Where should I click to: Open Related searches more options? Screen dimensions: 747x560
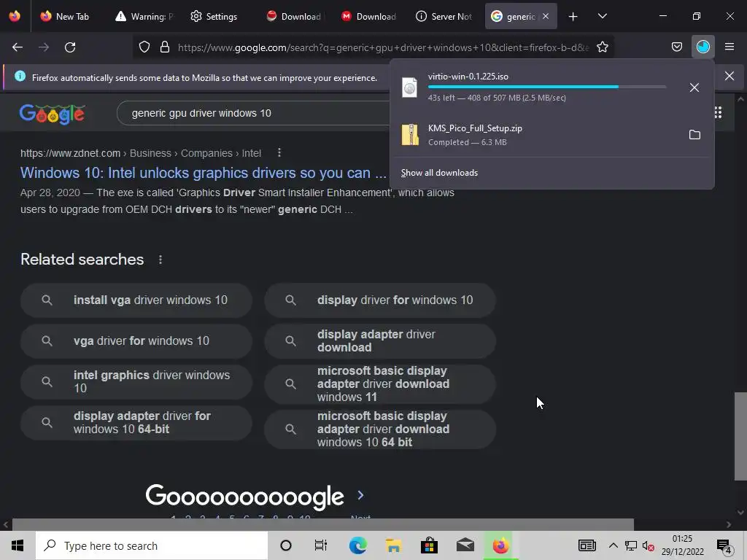pos(160,260)
